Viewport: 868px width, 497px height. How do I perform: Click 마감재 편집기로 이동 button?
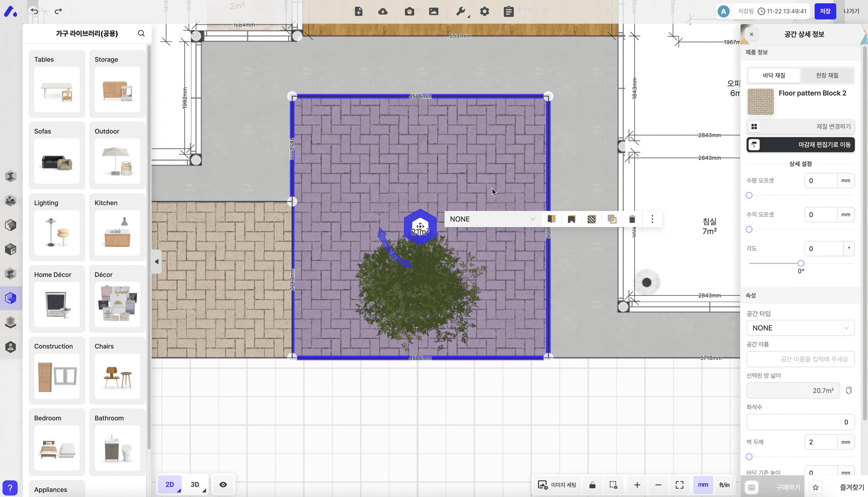[x=800, y=145]
